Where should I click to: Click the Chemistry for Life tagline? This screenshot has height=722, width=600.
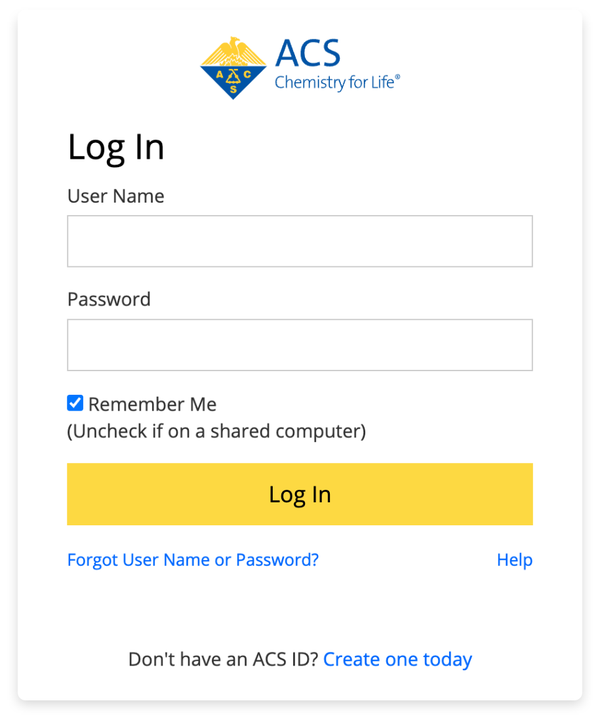click(335, 82)
